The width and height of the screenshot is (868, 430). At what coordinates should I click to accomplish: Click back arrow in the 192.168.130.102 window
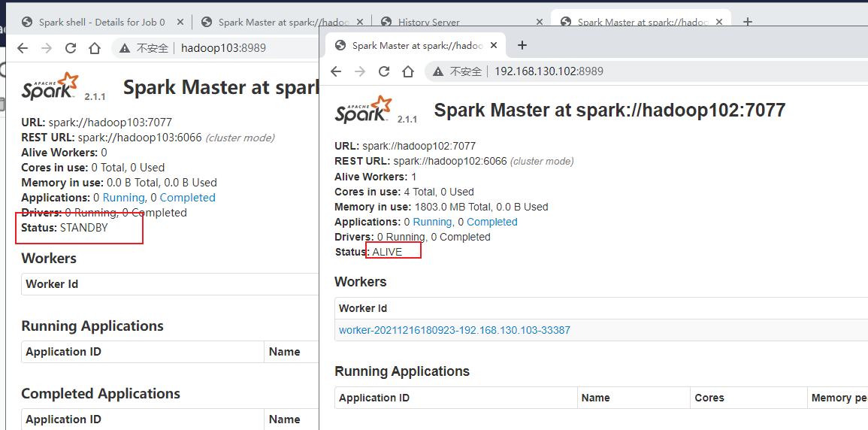[x=336, y=71]
